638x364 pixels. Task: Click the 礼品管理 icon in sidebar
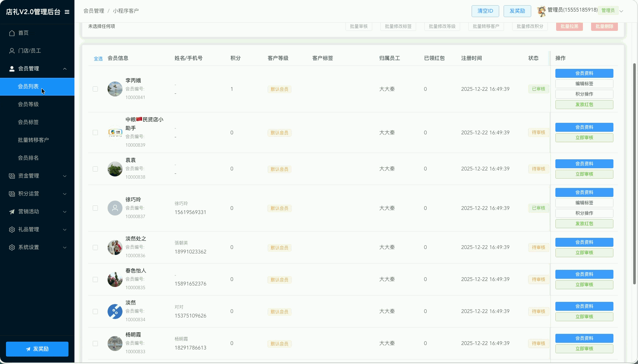coord(12,230)
